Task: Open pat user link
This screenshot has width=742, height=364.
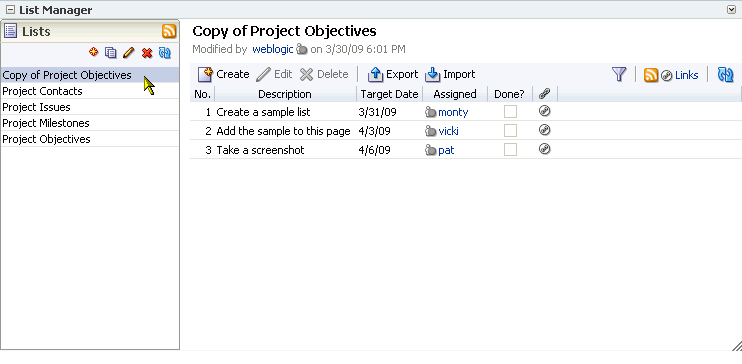Action: point(446,150)
